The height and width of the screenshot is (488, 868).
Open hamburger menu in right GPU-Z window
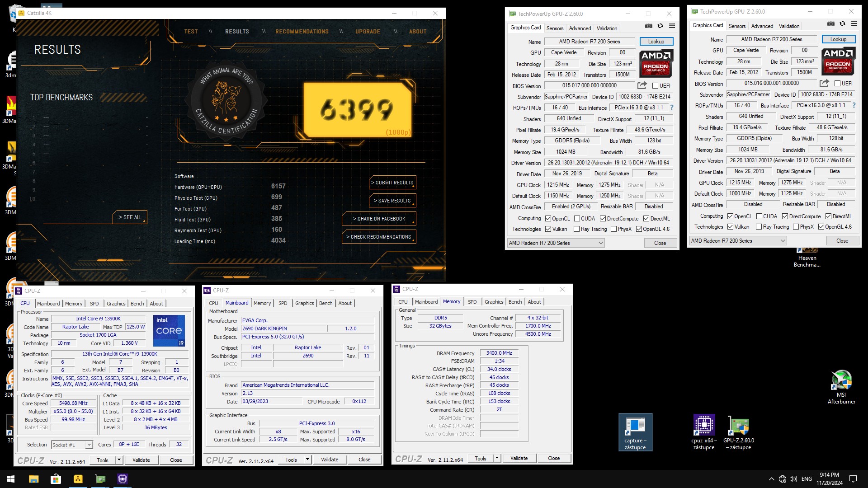pyautogui.click(x=854, y=24)
